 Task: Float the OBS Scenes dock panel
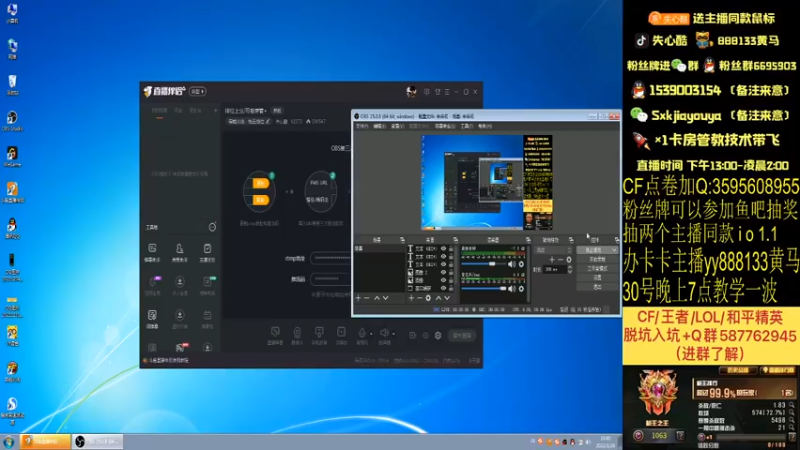tap(403, 240)
